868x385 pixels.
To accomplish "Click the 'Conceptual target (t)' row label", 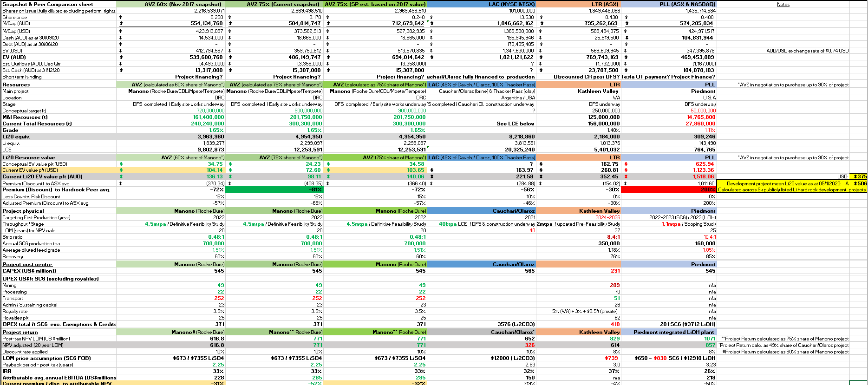I will (x=25, y=111).
